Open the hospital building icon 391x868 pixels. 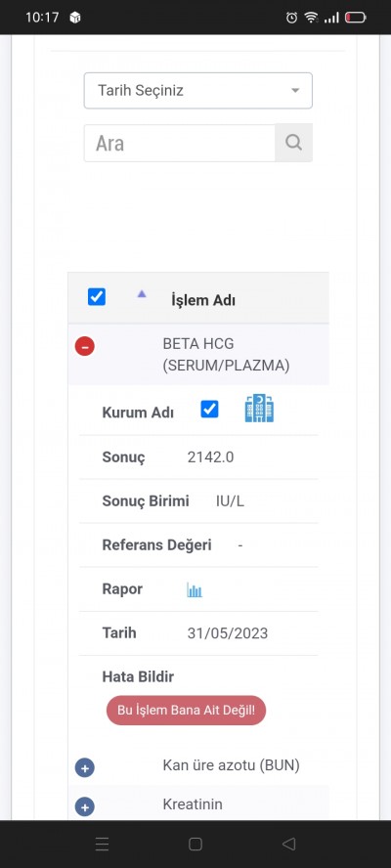(x=259, y=409)
